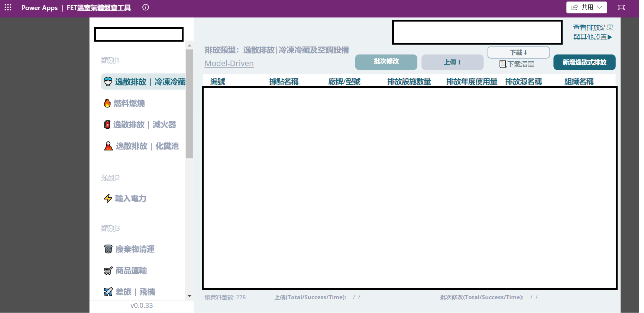
Task: Click the shopping cart icon for 商品運輸
Action: click(108, 271)
